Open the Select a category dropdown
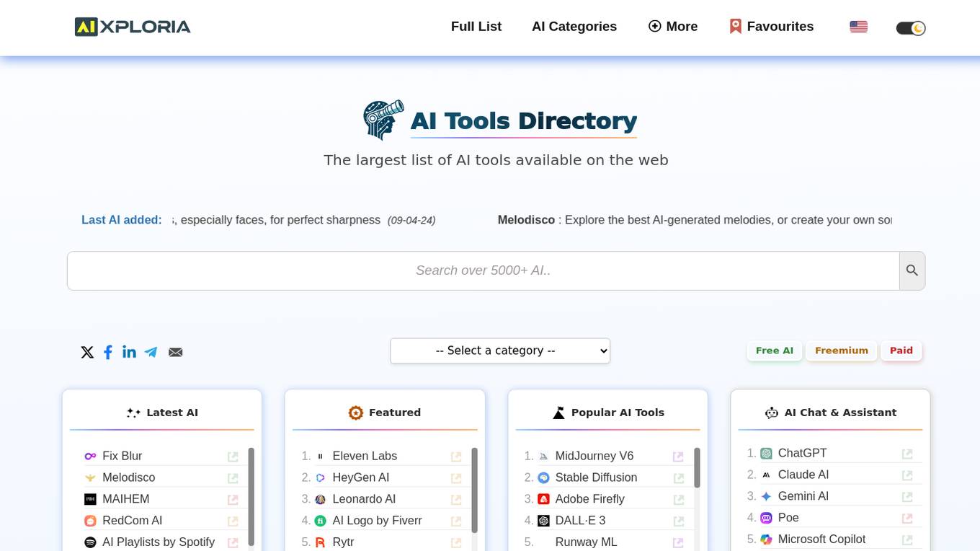The width and height of the screenshot is (980, 551). tap(500, 351)
